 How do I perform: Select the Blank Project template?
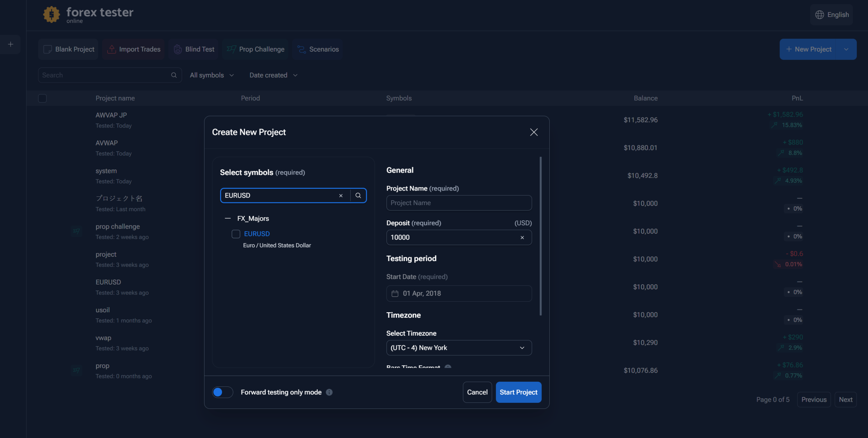point(68,49)
